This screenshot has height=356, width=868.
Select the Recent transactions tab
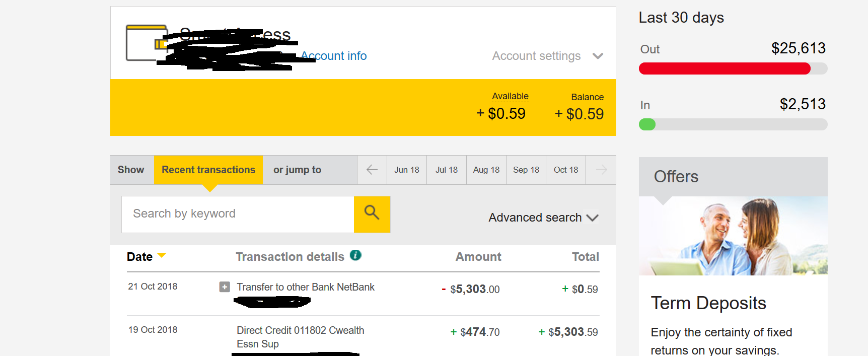pyautogui.click(x=208, y=170)
